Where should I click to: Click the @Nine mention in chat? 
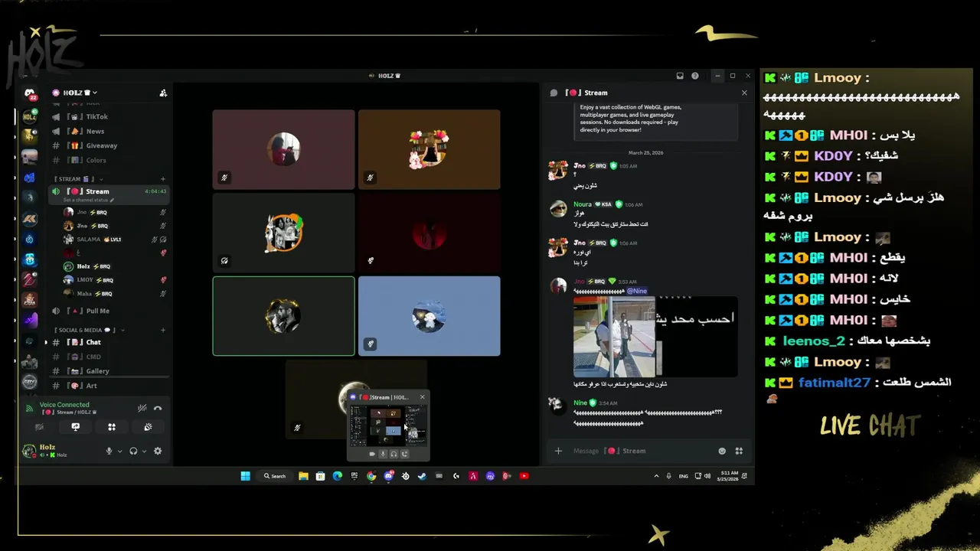(637, 291)
